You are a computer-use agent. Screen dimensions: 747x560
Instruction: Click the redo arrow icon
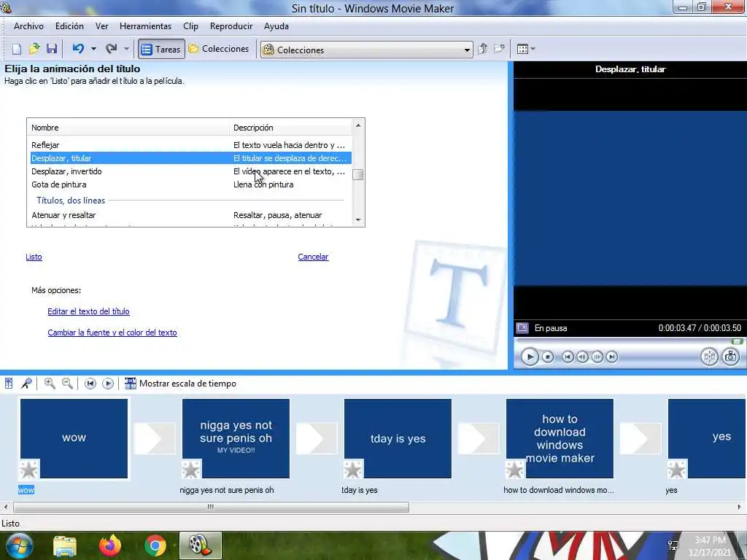coord(111,49)
